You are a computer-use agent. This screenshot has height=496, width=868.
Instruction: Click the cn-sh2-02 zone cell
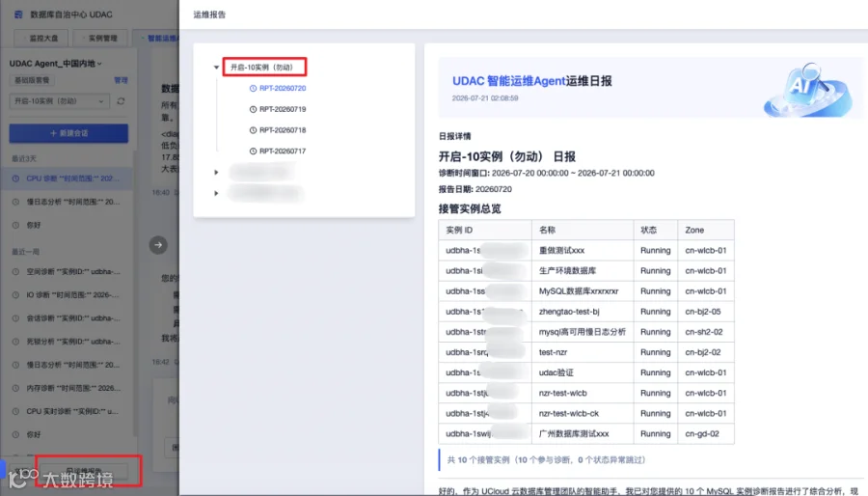(706, 332)
